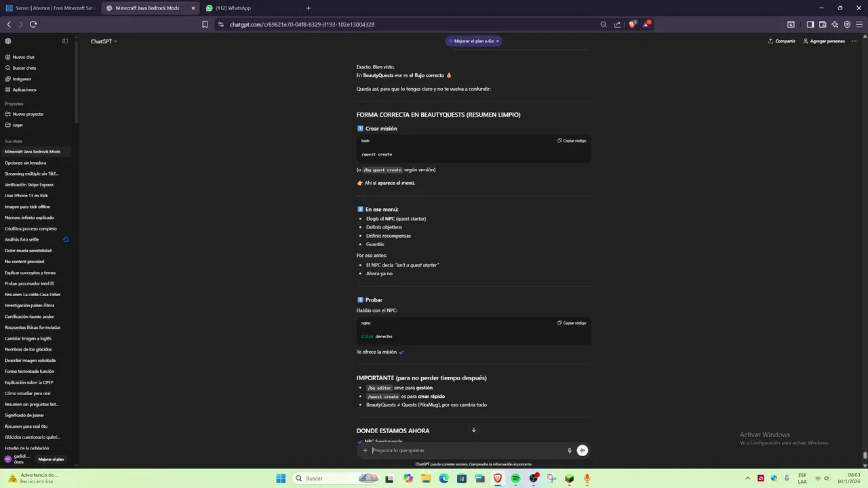
Task: Click the share page icon in address bar
Action: pos(617,24)
